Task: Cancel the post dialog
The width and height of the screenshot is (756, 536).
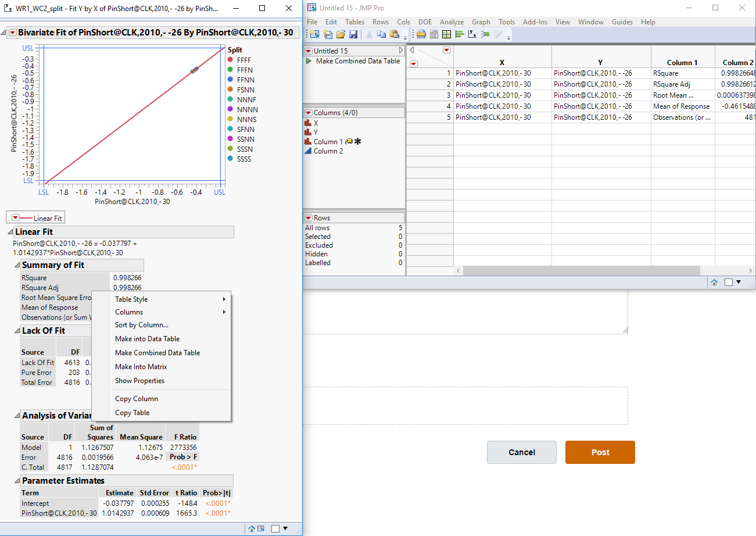Action: coord(521,452)
